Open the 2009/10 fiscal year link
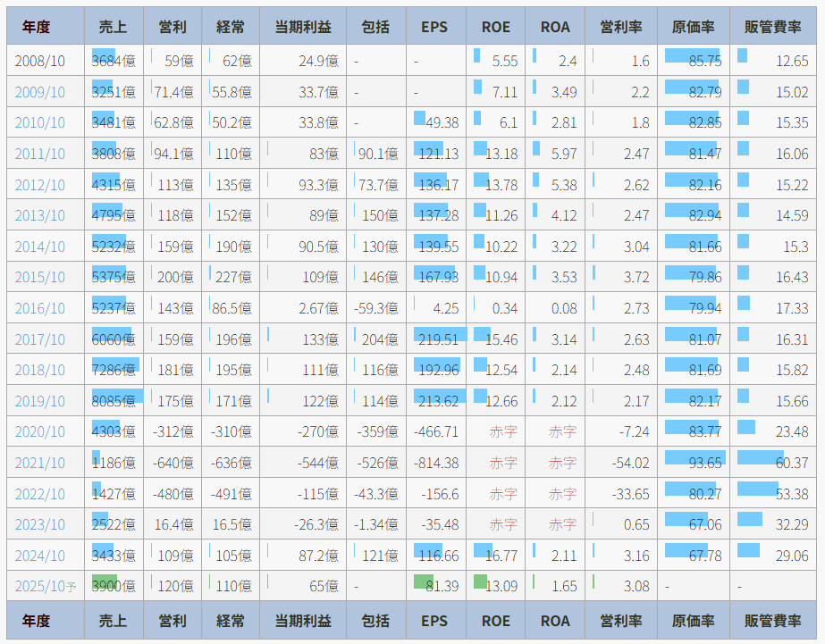Screen dimensions: 825x644 (x=39, y=92)
